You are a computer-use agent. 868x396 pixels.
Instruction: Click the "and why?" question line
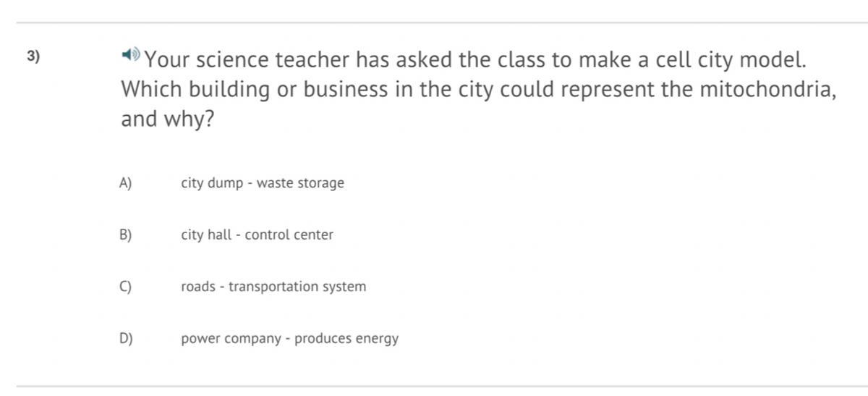click(167, 119)
